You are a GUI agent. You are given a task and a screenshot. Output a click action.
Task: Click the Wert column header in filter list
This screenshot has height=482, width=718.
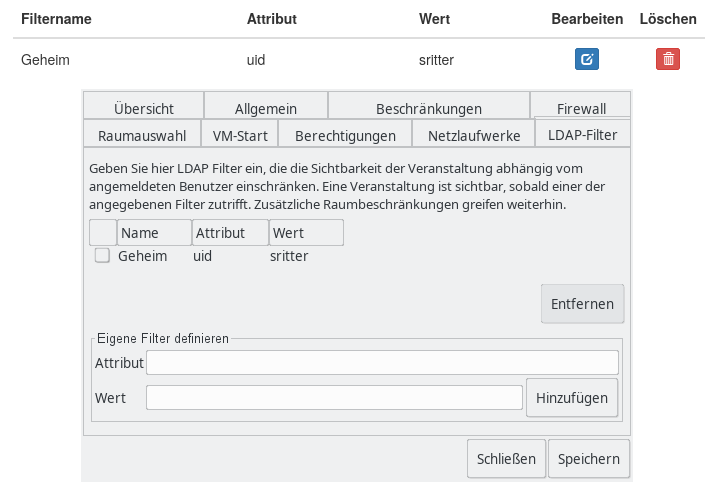(x=306, y=233)
